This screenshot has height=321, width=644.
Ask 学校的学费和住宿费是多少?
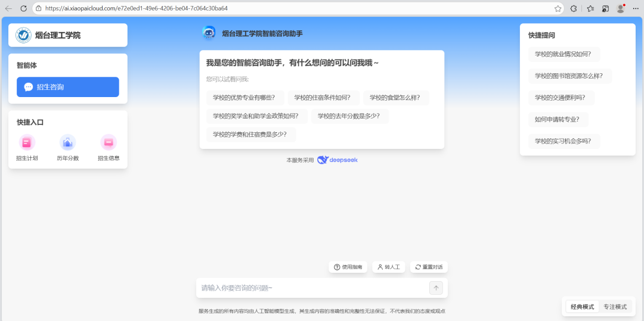250,134
